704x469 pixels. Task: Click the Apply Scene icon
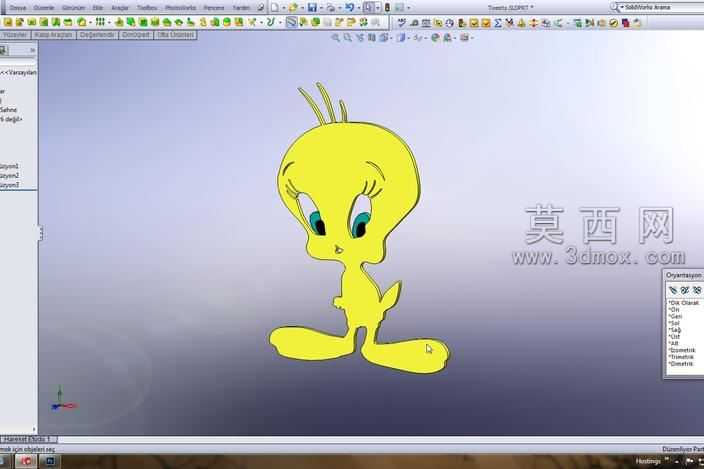point(448,38)
